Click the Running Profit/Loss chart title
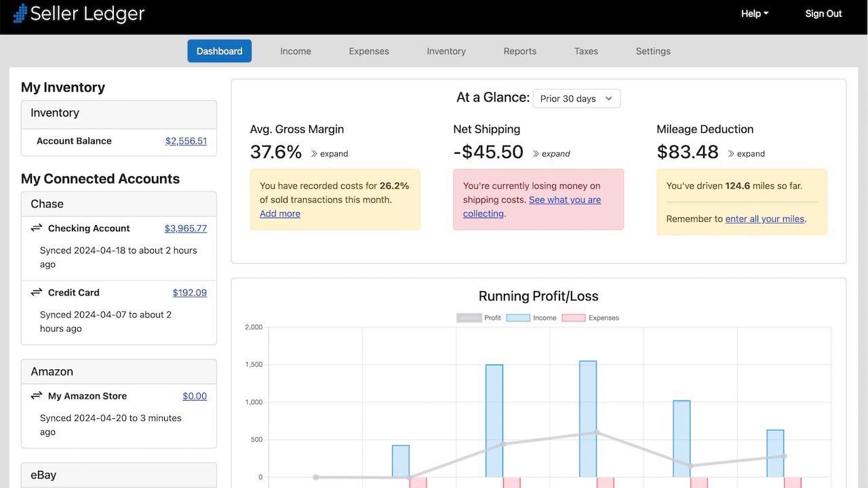Viewport: 868px width, 488px height. [x=538, y=296]
